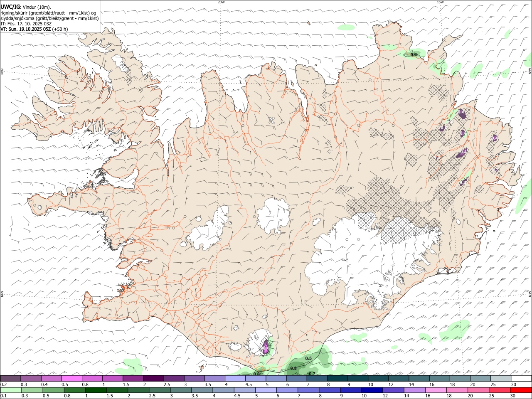The height and width of the screenshot is (399, 532).
Task: Select the bright pink 0.5–0.8 snow swatch
Action: [x=71, y=379]
